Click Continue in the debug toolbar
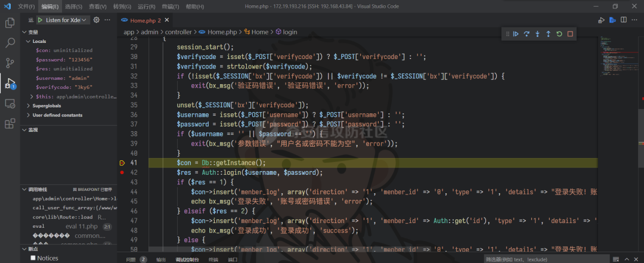This screenshot has height=263, width=644. click(x=516, y=34)
